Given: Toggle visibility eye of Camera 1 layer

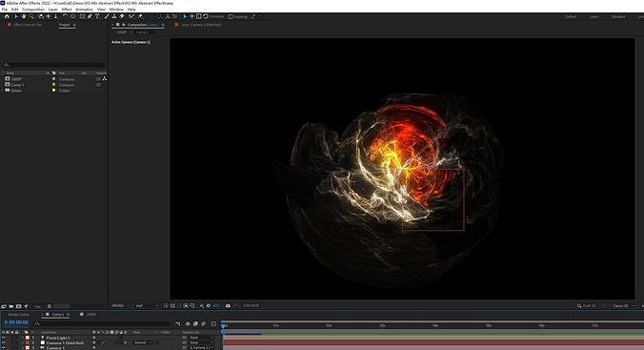Looking at the screenshot, I should coord(3,347).
